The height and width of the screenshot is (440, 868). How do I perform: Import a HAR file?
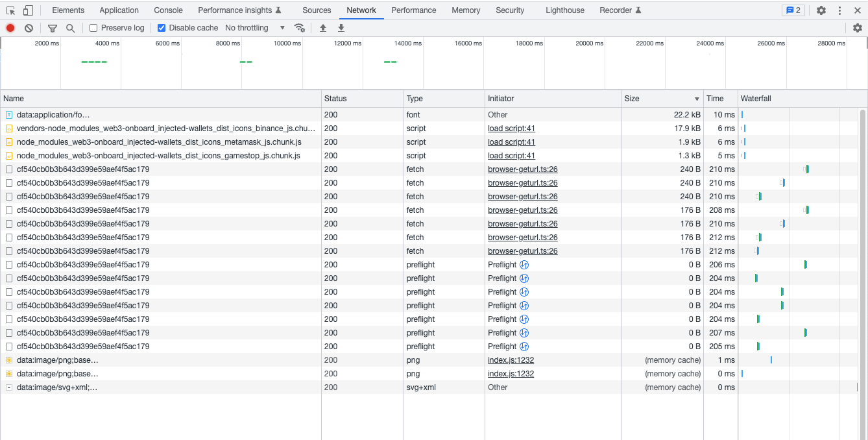pos(322,27)
